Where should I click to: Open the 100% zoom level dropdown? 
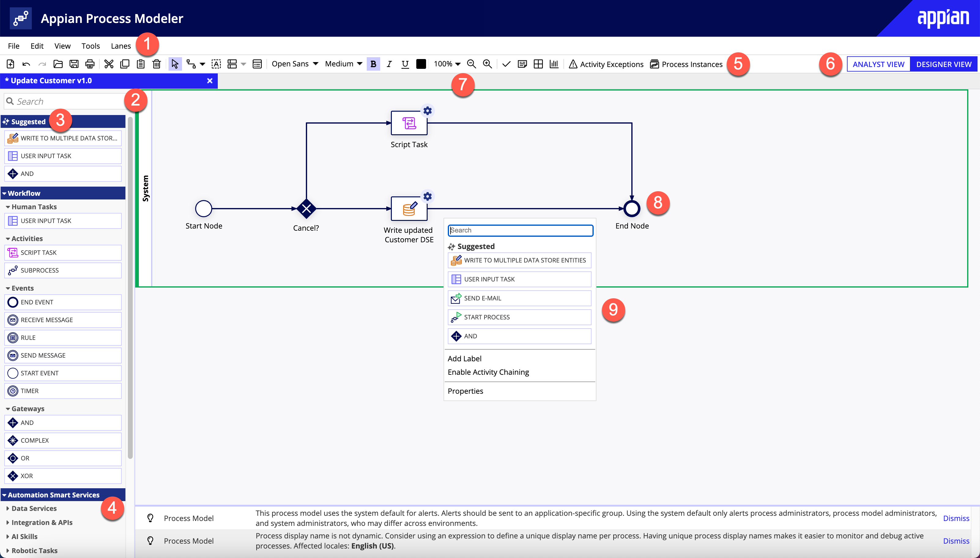pos(447,64)
